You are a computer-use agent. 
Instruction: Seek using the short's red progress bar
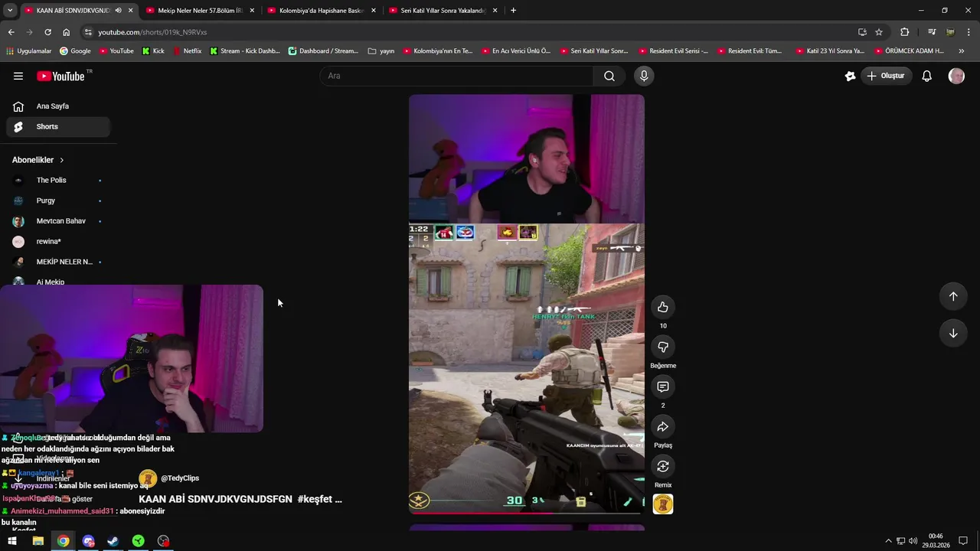527,513
